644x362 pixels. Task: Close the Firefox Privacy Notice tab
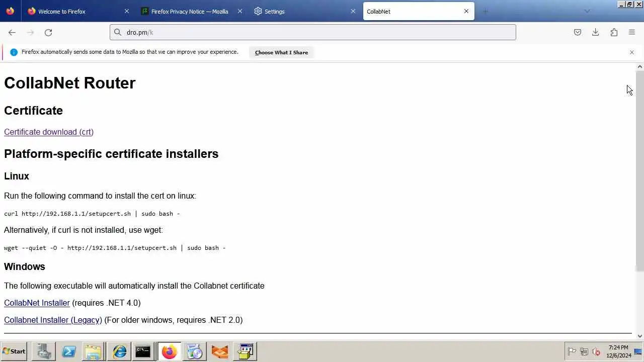click(x=240, y=11)
